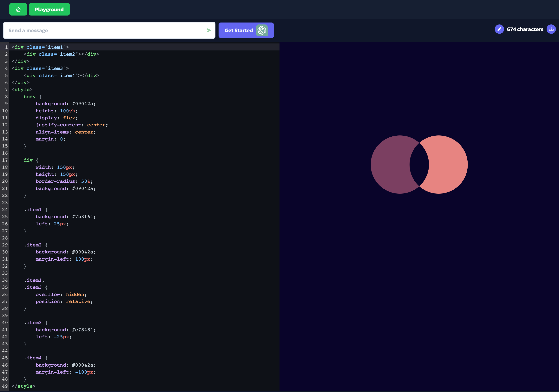Click the magic wand format icon
The width and height of the screenshot is (559, 392).
point(499,29)
